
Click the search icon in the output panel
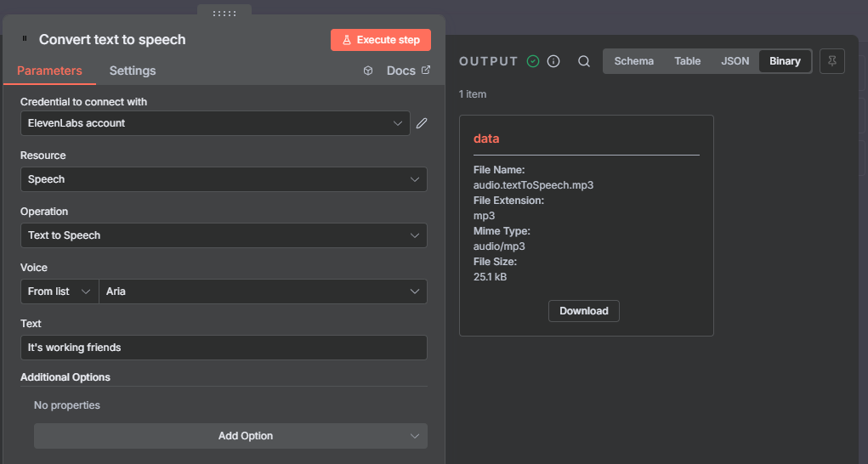click(584, 61)
